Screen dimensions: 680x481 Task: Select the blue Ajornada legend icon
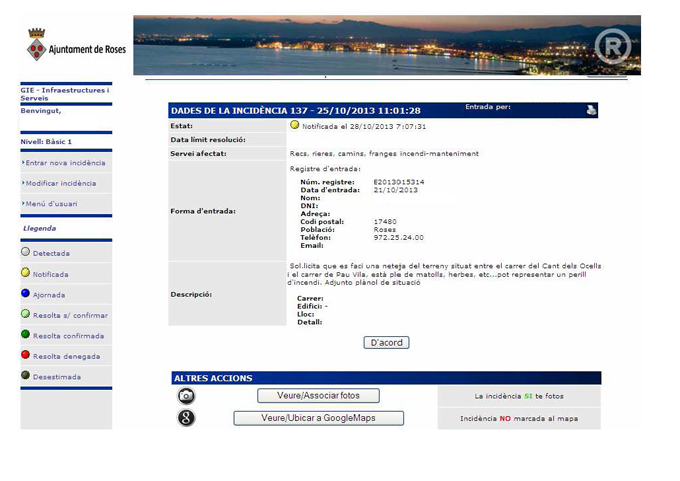pos(26,294)
